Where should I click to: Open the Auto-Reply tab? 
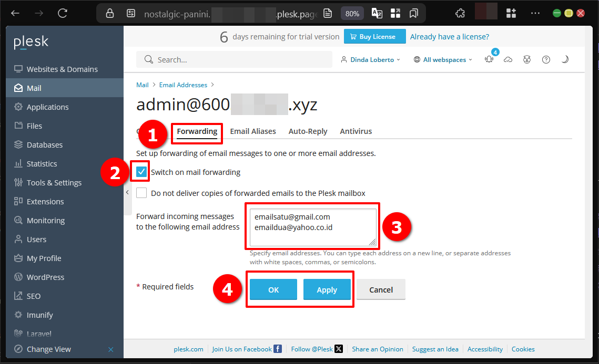308,131
